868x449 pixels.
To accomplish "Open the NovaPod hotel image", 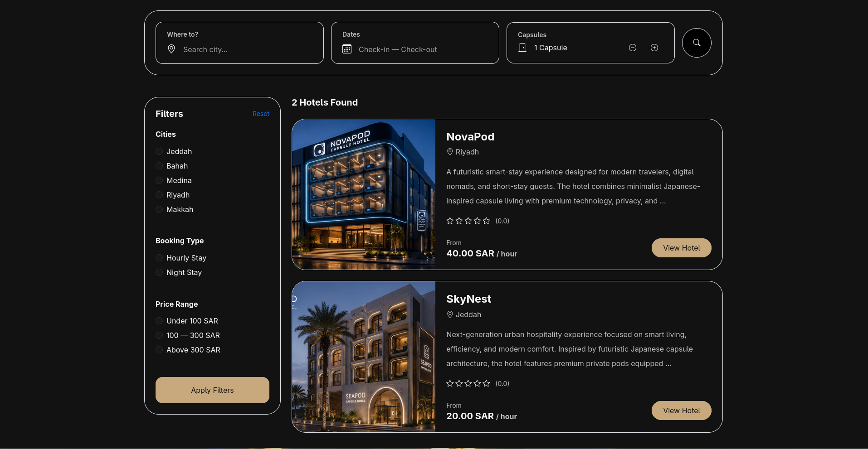I will (x=364, y=194).
